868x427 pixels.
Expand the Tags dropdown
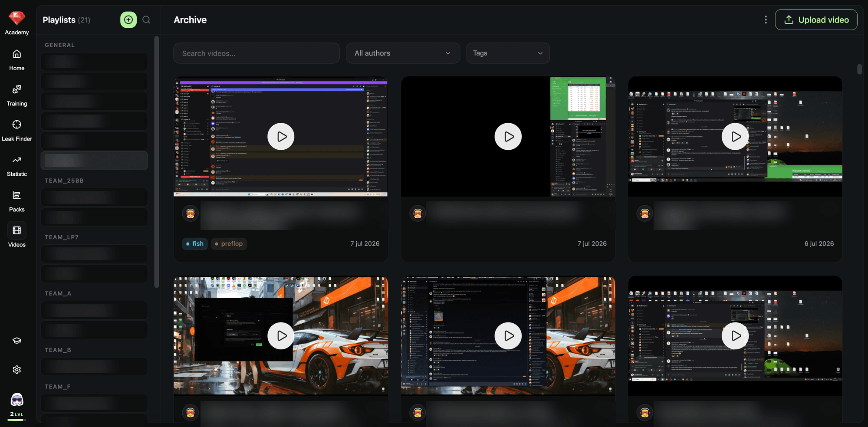pos(508,53)
